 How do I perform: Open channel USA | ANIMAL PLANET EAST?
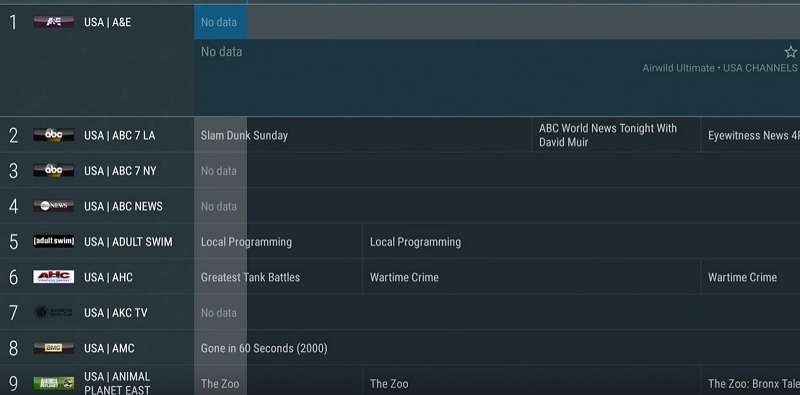click(117, 383)
